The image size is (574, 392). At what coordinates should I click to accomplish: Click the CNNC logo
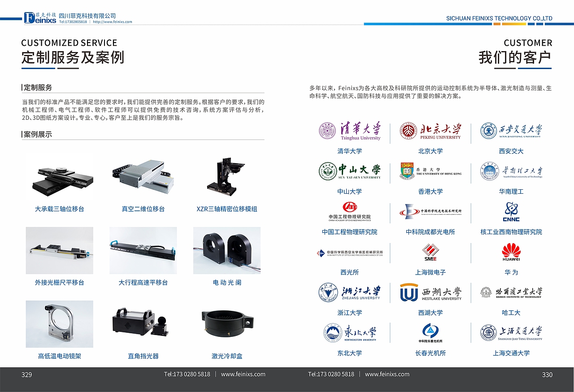point(511,212)
